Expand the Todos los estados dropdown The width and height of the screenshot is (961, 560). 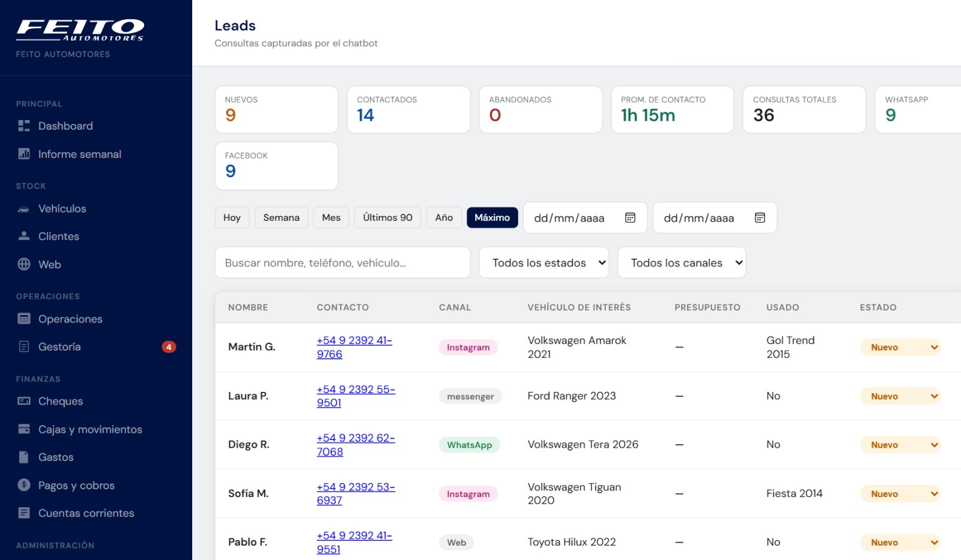[544, 263]
